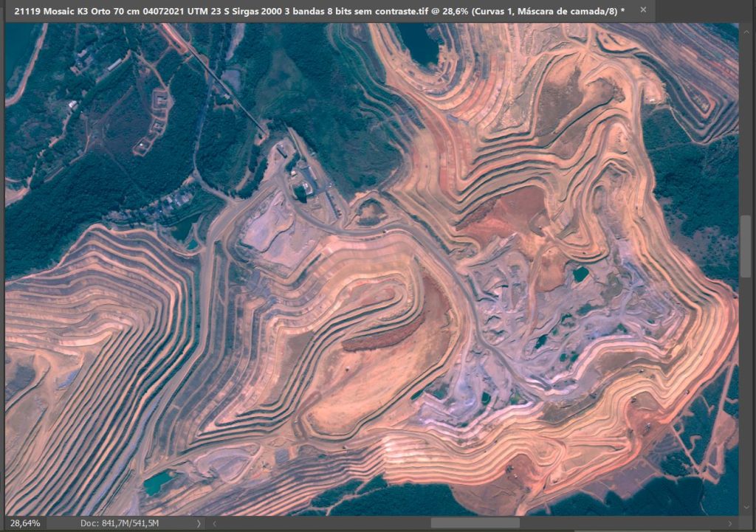Click vertical scrollbar track above the thumb
The width and height of the screenshot is (756, 532).
coord(746,125)
